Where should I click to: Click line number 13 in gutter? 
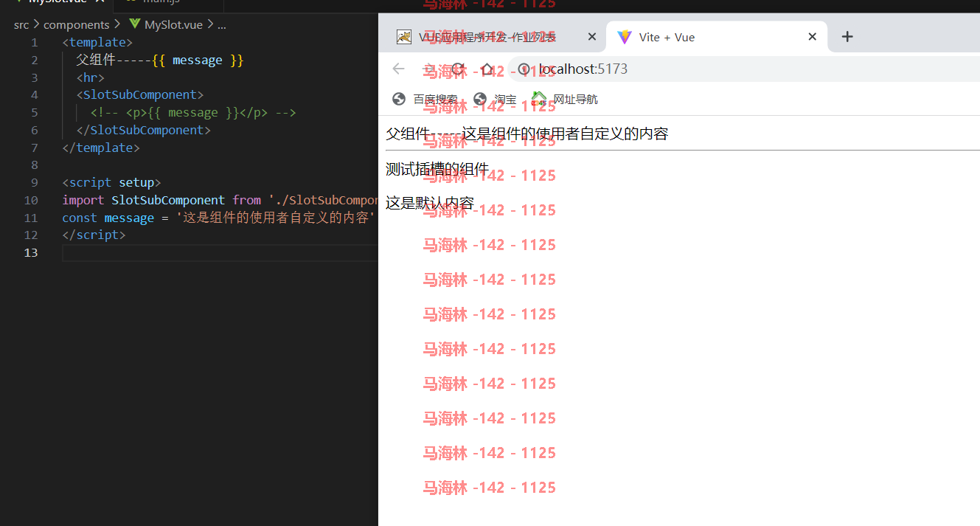[31, 252]
